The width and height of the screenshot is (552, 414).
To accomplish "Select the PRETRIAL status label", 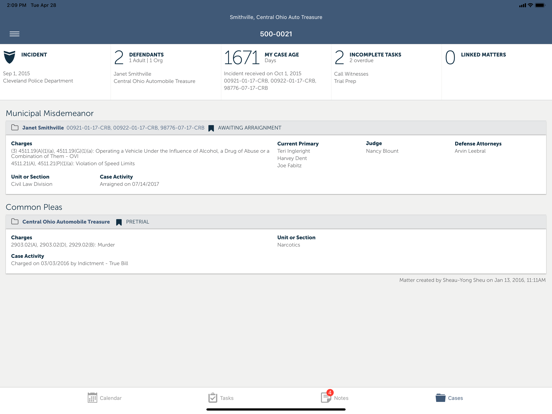I will [138, 222].
